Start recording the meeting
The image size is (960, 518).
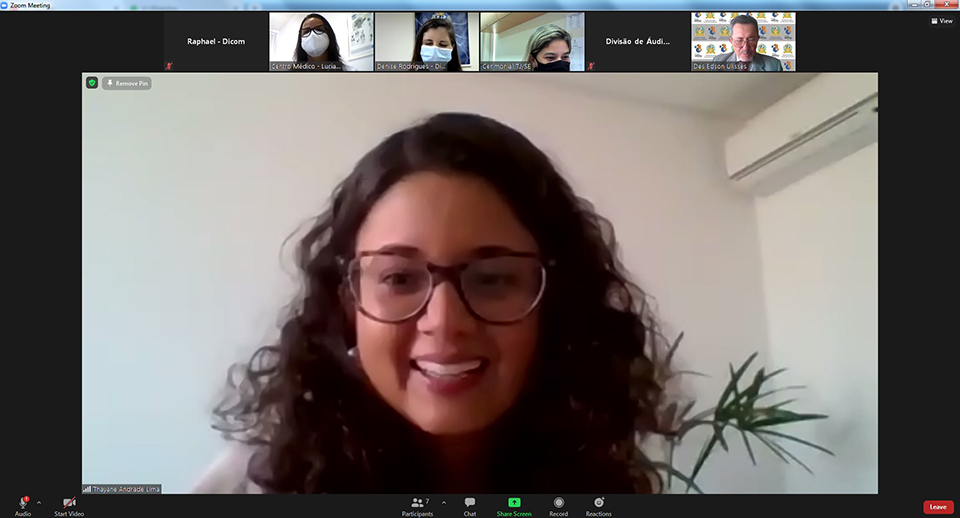point(558,505)
